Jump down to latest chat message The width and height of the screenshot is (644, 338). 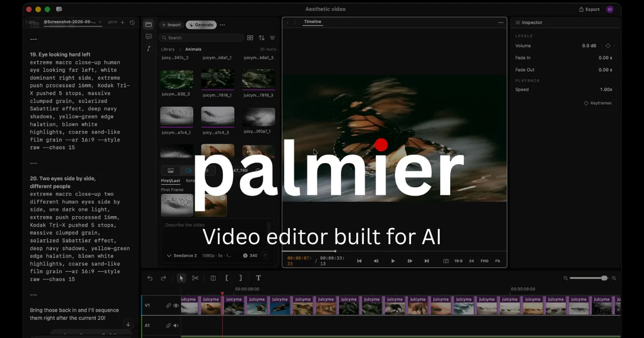(x=128, y=324)
